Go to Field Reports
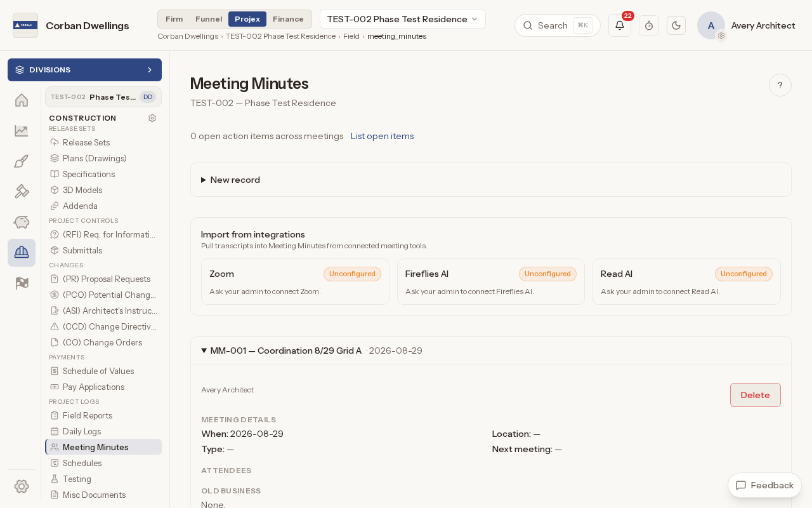 pos(103,415)
